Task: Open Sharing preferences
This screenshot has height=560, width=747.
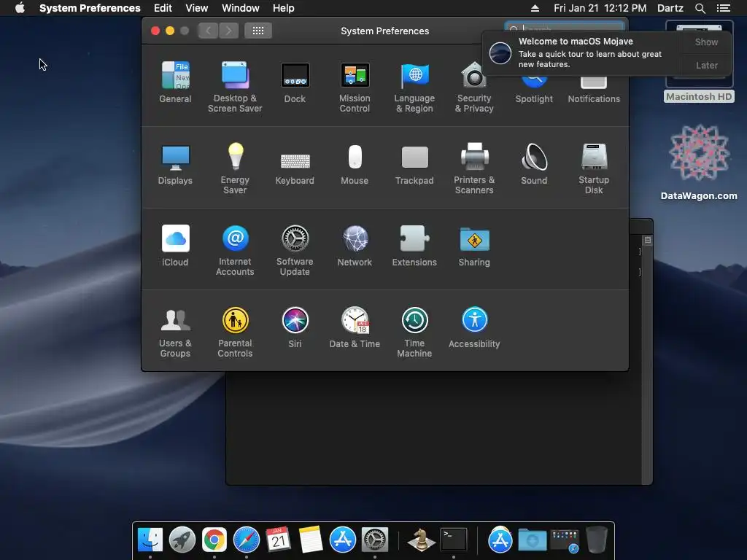Action: point(474,246)
